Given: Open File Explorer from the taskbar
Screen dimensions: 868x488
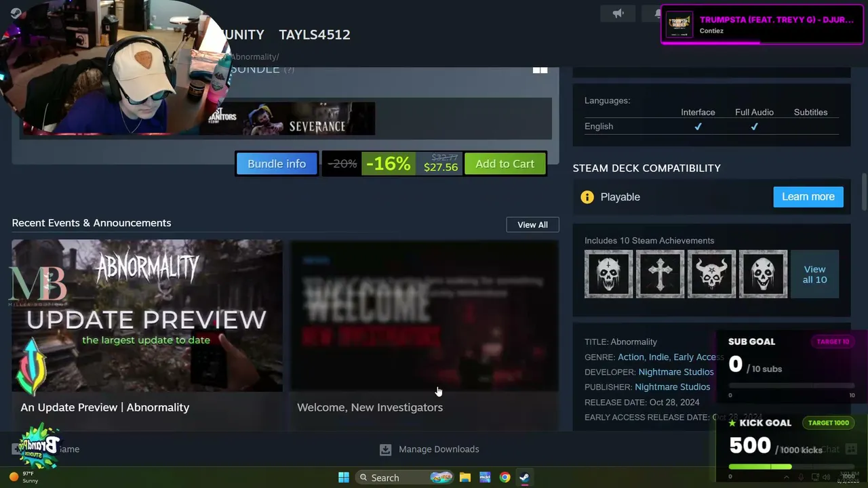Looking at the screenshot, I should click(x=465, y=477).
